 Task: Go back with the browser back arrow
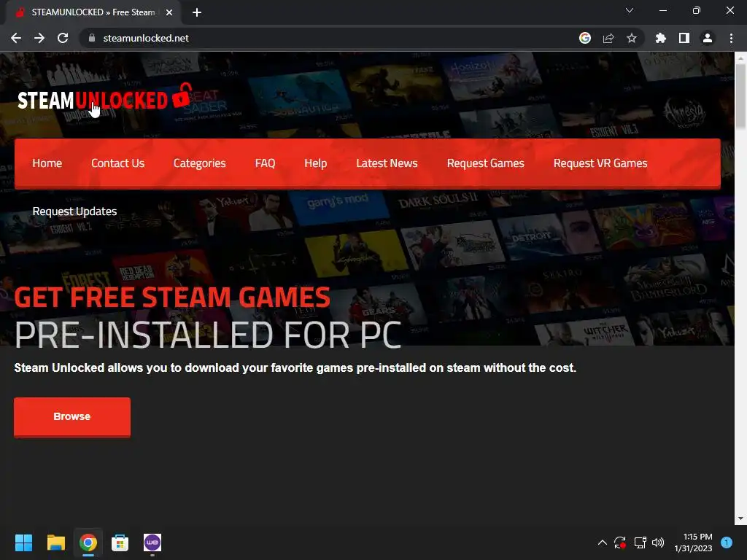point(16,38)
